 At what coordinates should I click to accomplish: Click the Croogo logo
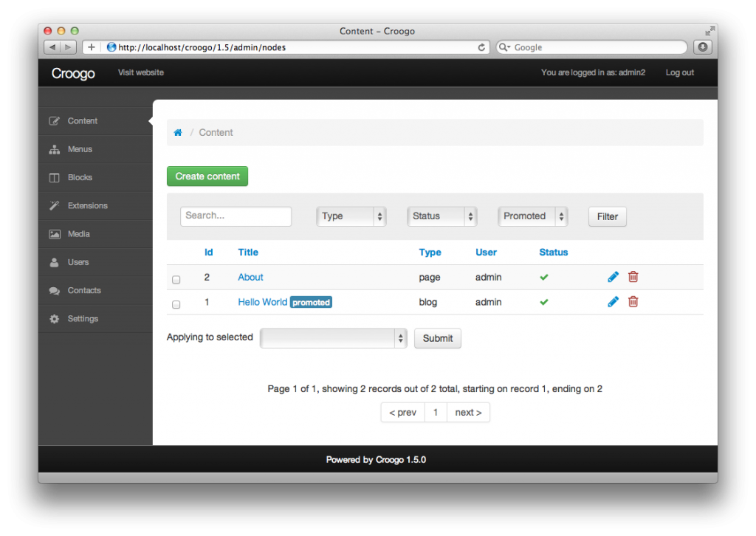(x=73, y=73)
